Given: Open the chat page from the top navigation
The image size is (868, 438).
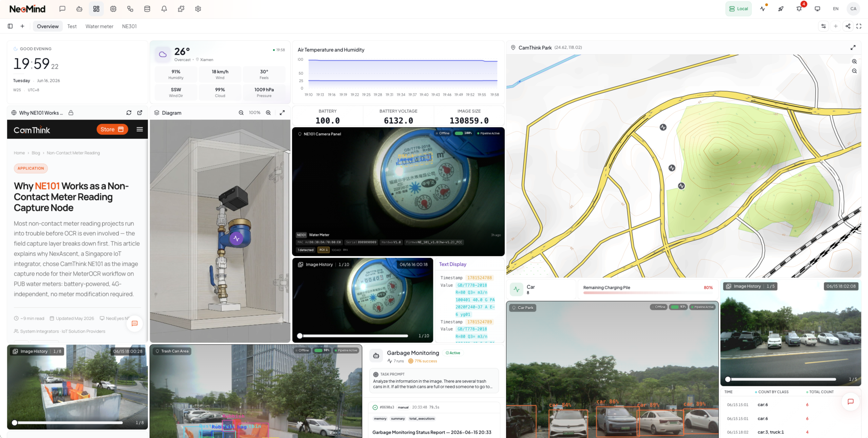Looking at the screenshot, I should point(62,9).
